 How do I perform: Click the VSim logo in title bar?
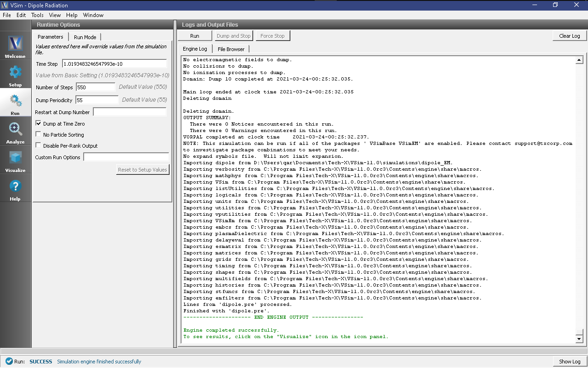(5, 5)
